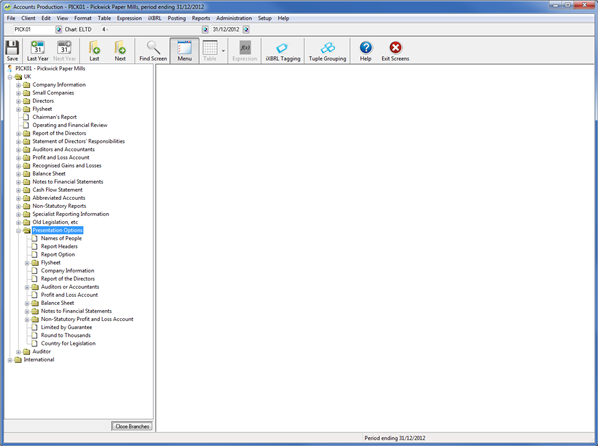Open the iXBRL menu
598x446 pixels.
[x=154, y=18]
